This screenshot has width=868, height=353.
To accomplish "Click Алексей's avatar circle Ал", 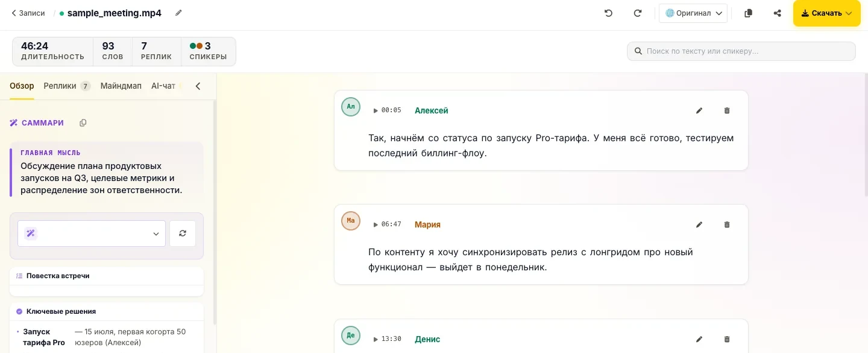I will (x=351, y=107).
